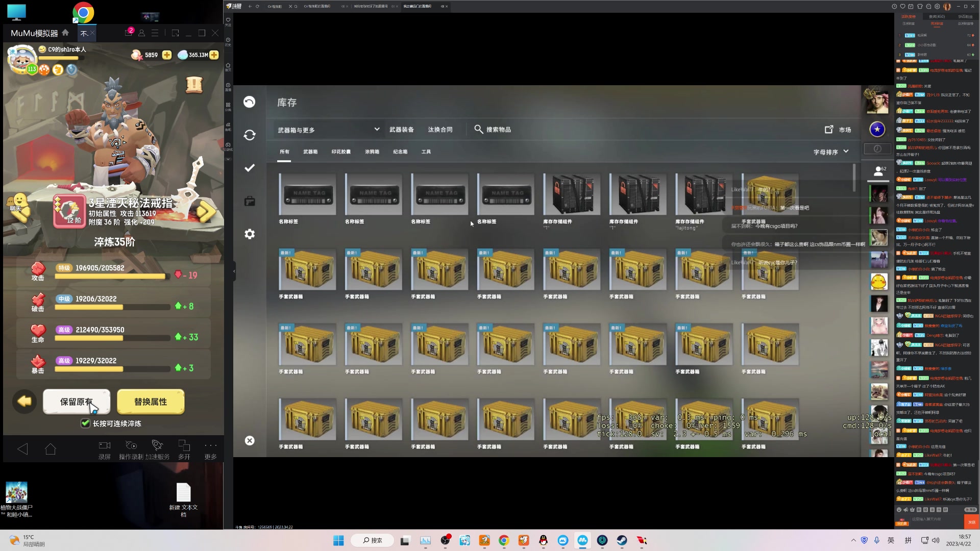Screen dimensions: 980x551
Task: Open the MuMu mail icon with badge 2
Action: point(129,32)
